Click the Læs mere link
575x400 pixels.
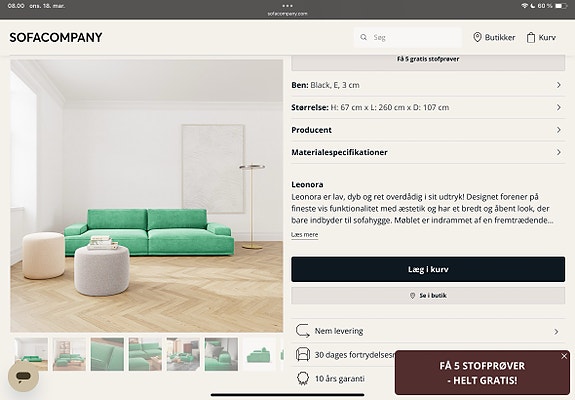(304, 235)
